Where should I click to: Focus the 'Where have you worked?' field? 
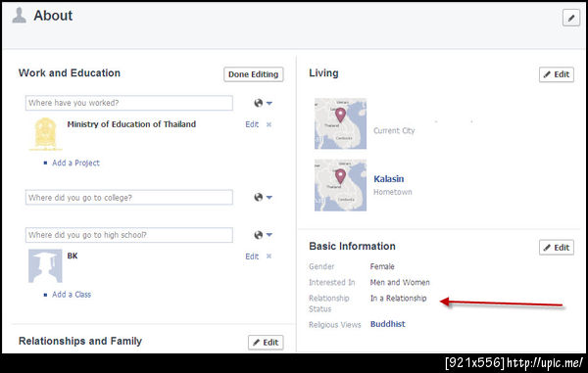pos(129,103)
